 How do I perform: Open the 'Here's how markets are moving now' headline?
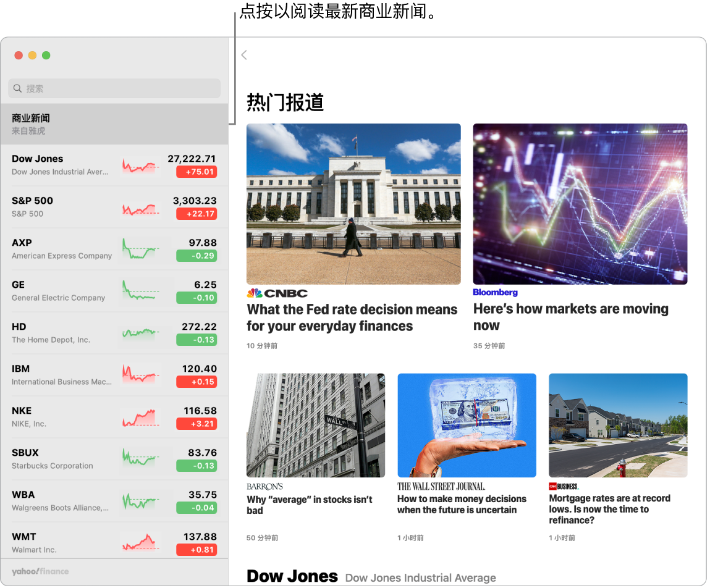click(570, 317)
